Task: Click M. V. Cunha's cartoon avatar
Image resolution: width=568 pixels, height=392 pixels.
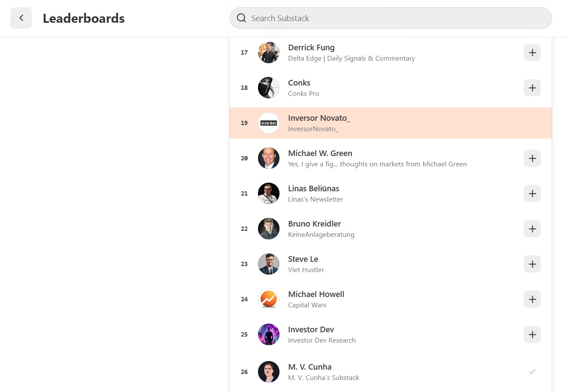Action: point(269,372)
